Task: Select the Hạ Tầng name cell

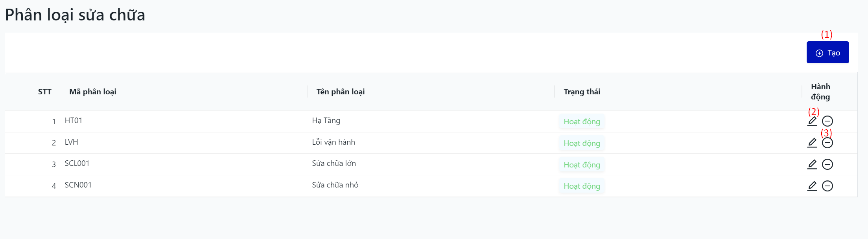Action: coord(326,121)
